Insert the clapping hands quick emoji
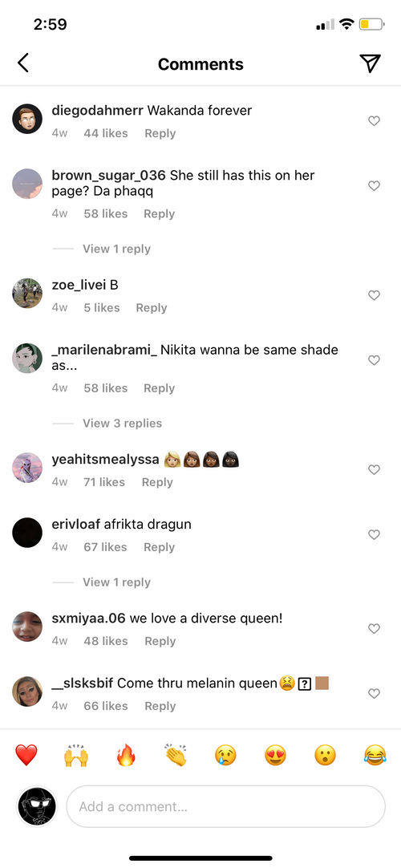The width and height of the screenshot is (401, 868). 176,755
